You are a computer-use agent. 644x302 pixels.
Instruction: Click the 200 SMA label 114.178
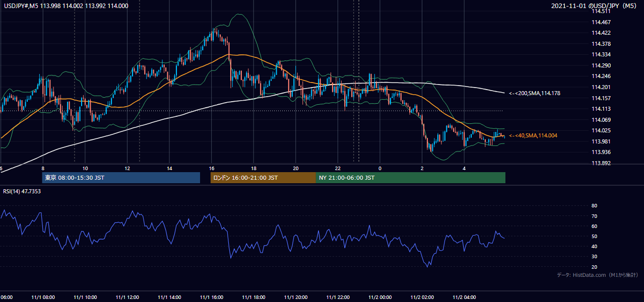coord(535,93)
